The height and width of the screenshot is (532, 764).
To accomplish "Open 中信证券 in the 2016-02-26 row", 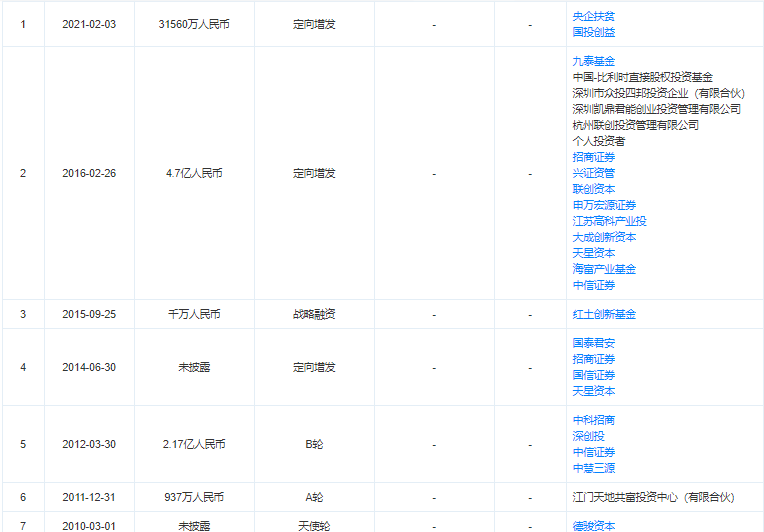I will pos(593,285).
